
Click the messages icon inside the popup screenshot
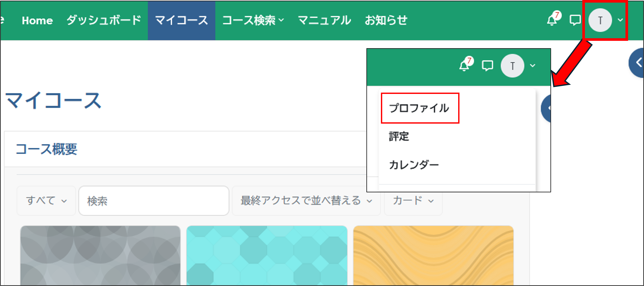coord(487,66)
